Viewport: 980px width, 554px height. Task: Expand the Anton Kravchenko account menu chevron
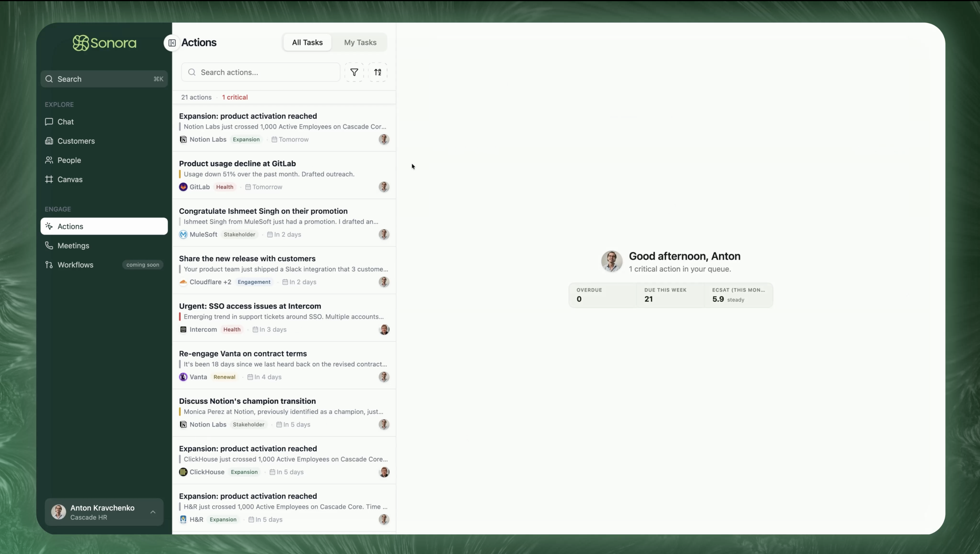pos(153,512)
